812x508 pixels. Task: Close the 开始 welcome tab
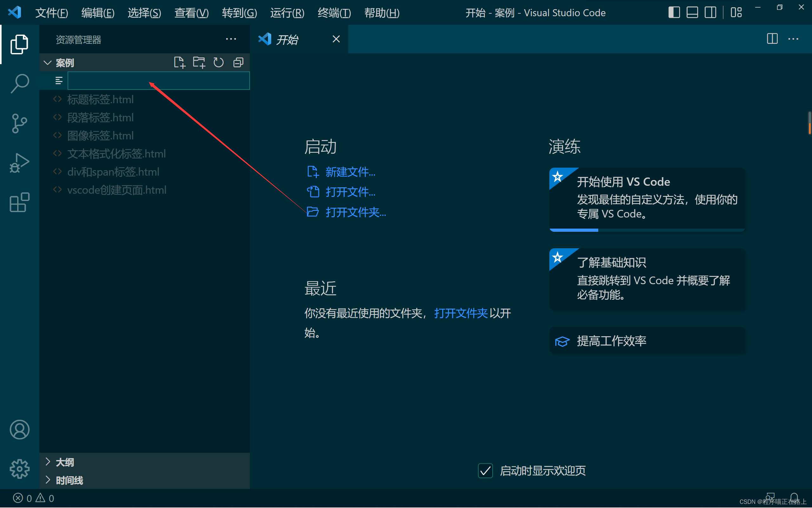click(x=336, y=39)
